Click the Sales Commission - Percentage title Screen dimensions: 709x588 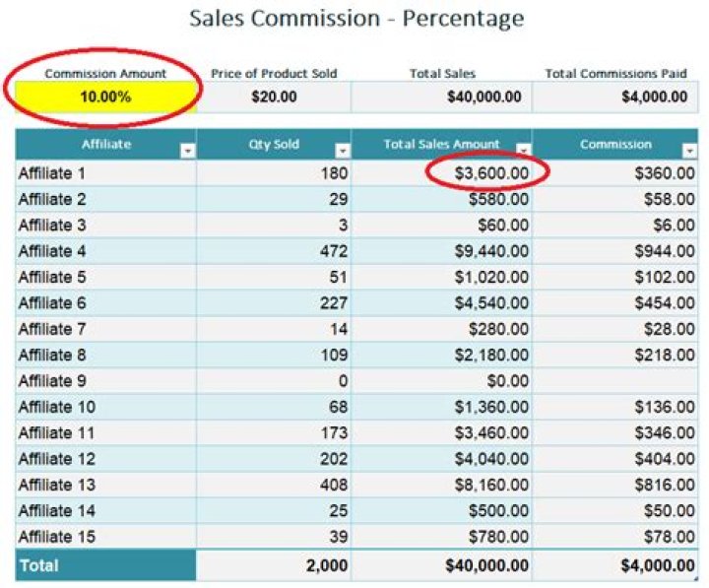point(356,19)
